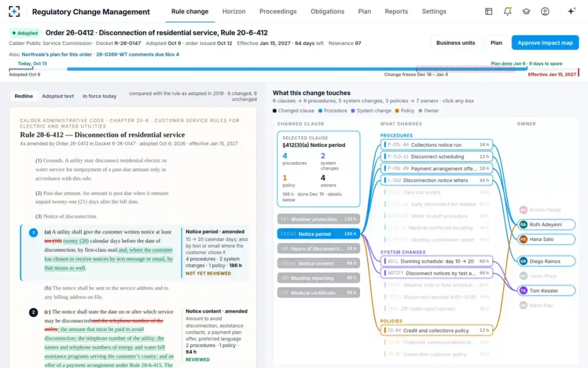Click the Procedure legend entry
588x368 pixels.
[x=333, y=111]
